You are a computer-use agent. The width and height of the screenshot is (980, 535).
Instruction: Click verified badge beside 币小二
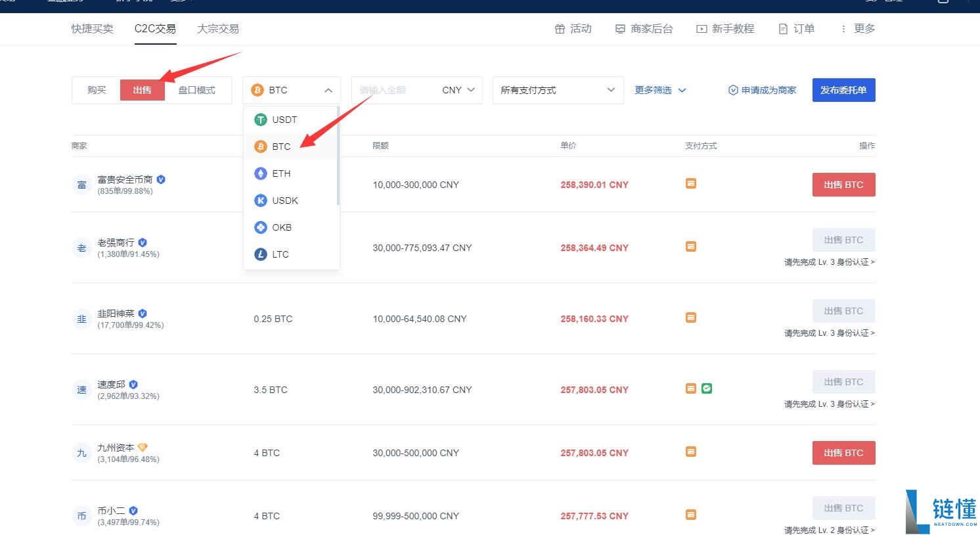tap(133, 511)
